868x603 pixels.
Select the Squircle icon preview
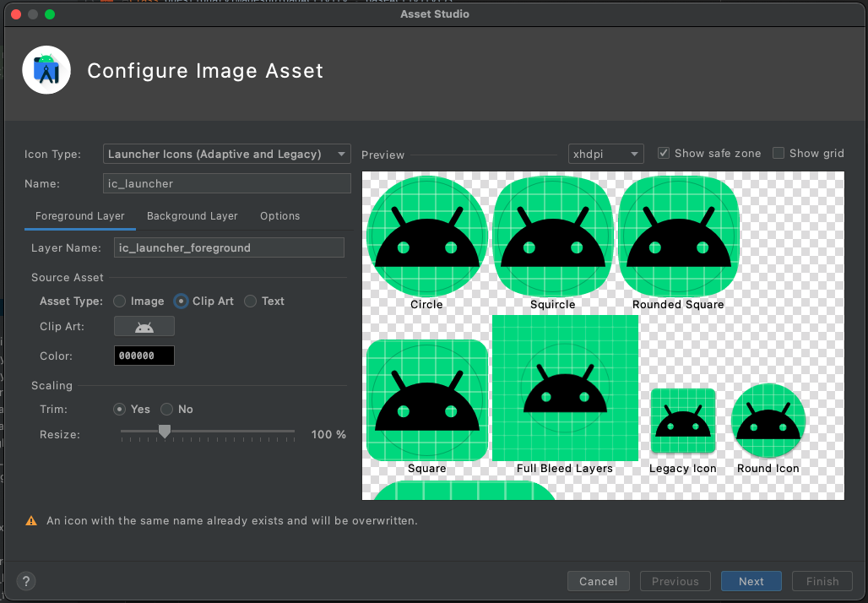pos(552,236)
